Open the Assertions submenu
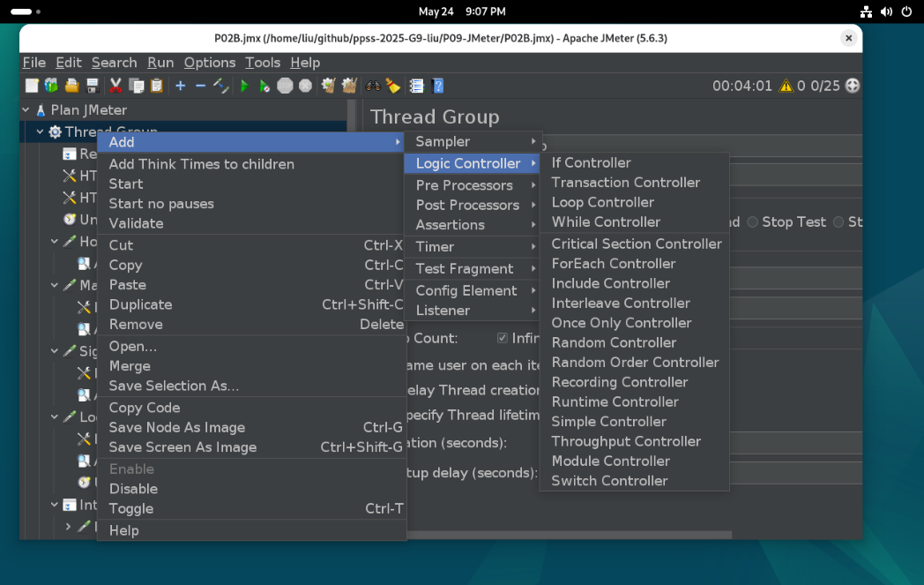Screen dimensions: 924x585 click(x=473, y=225)
